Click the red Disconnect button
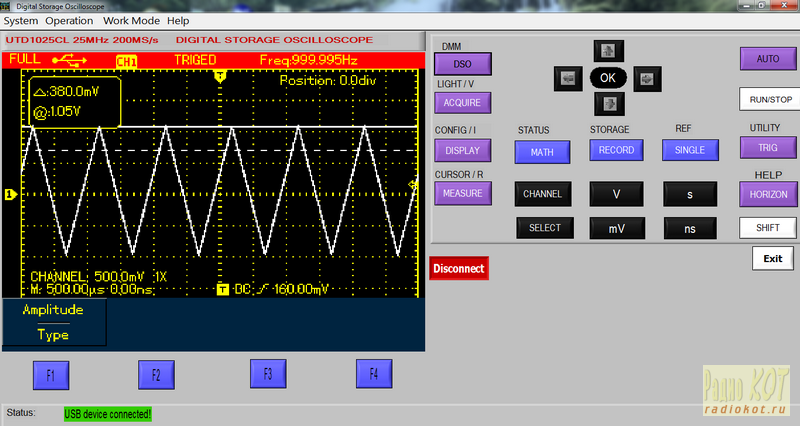 coord(459,268)
